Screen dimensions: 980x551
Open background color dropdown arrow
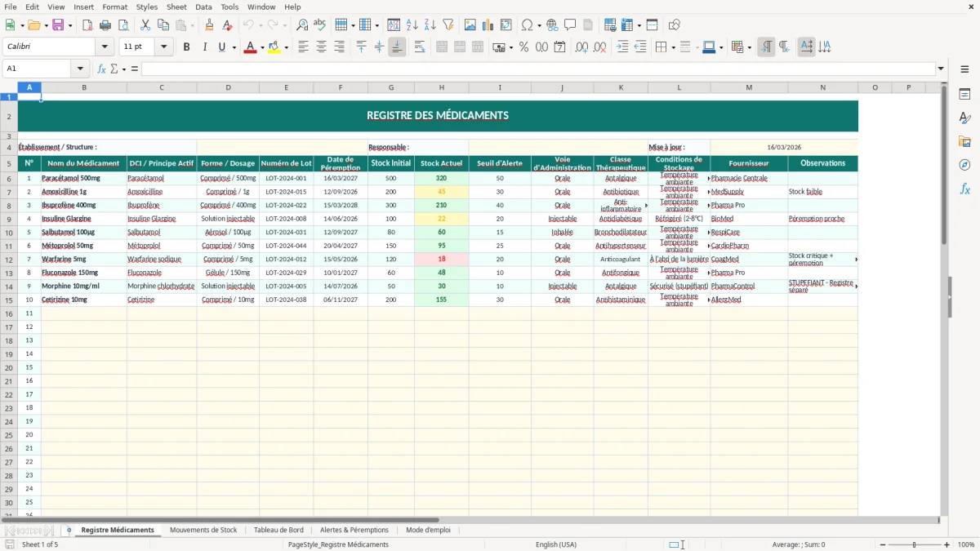287,47
